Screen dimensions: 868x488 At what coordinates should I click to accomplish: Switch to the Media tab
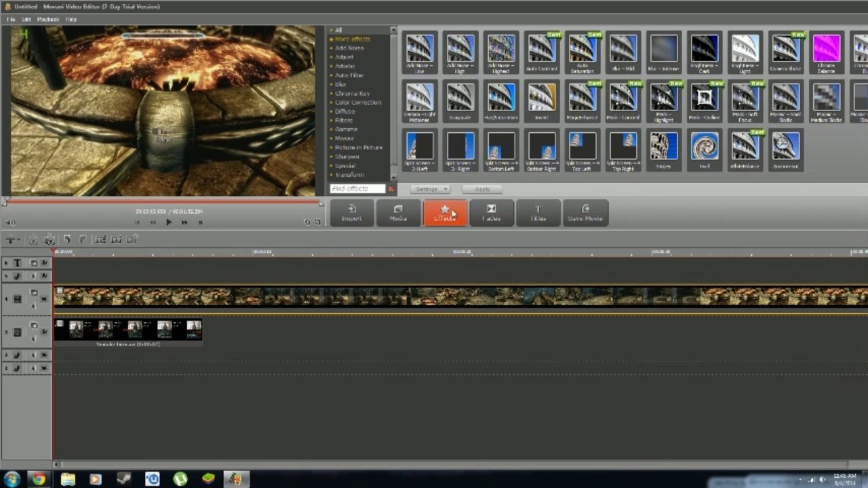(x=398, y=213)
